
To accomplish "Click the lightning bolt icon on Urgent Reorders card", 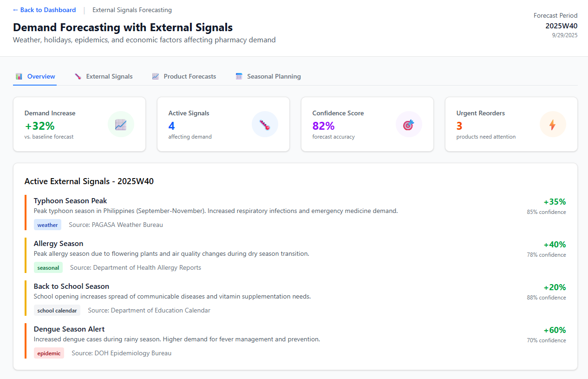I will pos(553,124).
